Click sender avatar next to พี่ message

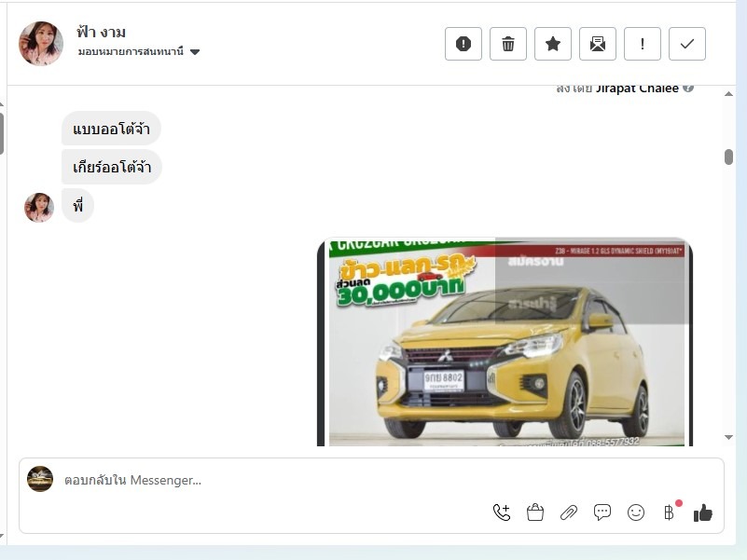pos(39,208)
